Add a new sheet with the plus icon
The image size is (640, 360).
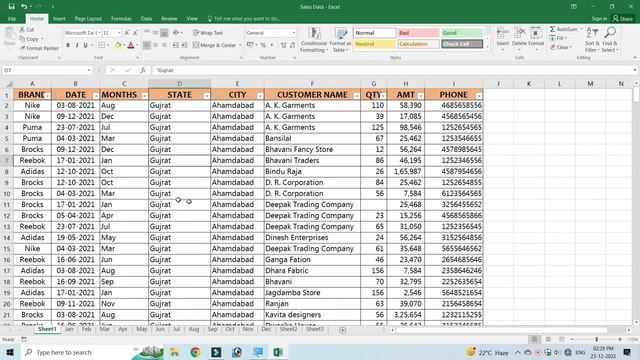(x=342, y=330)
